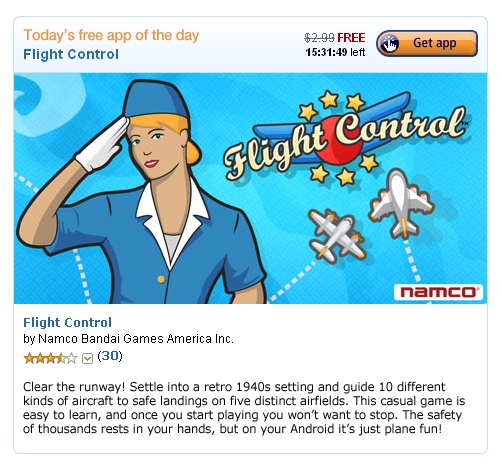Screen dimensions: 502x464
Task: Click the flight attendant's white glove
Action: pos(102,145)
